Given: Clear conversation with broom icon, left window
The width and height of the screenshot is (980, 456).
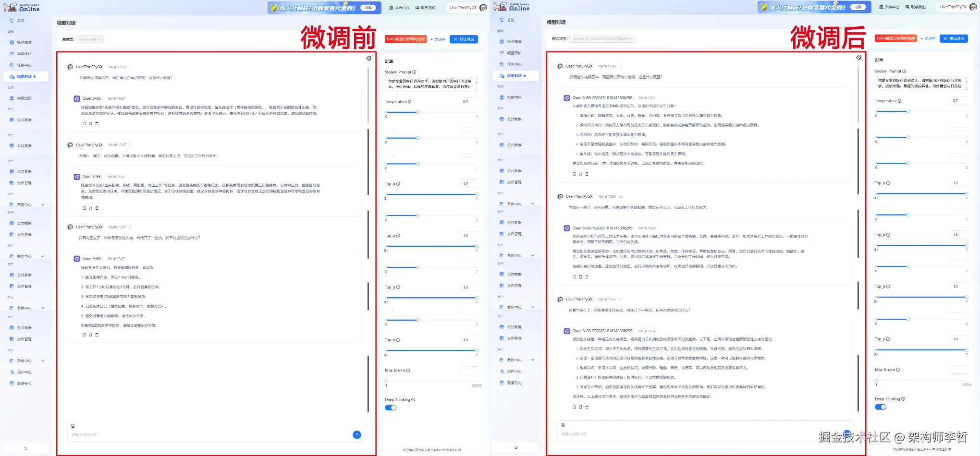Looking at the screenshot, I should tap(369, 59).
